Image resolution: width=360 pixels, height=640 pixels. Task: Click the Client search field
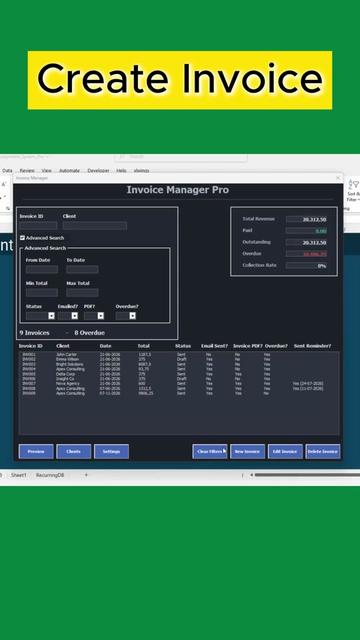point(95,226)
